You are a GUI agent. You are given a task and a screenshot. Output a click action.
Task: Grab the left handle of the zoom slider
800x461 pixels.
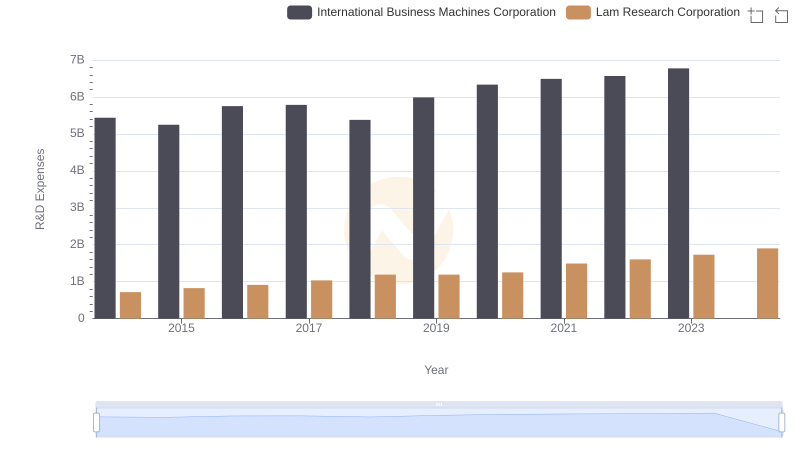click(96, 423)
